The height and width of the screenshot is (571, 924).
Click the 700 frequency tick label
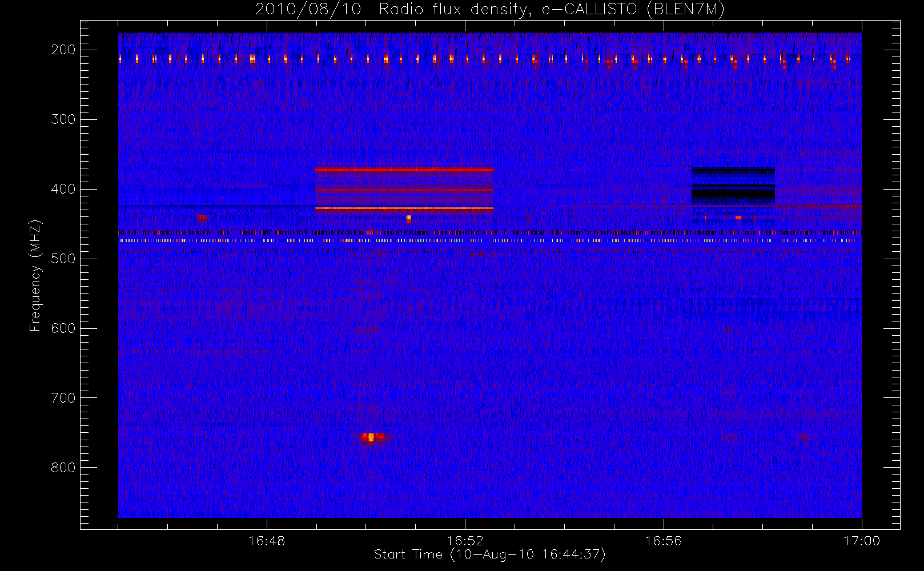(x=63, y=398)
